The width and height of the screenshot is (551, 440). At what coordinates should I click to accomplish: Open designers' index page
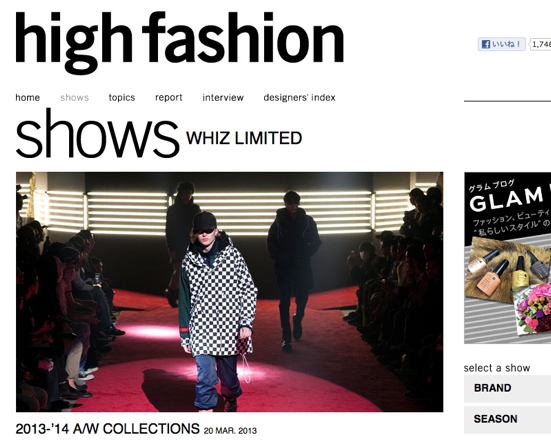click(x=299, y=98)
